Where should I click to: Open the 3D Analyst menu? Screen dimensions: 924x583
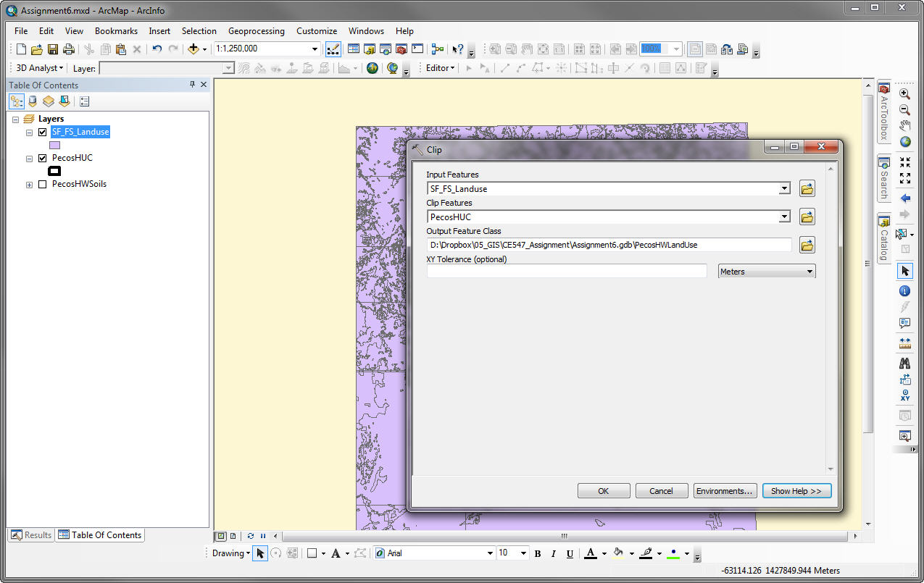tap(40, 68)
